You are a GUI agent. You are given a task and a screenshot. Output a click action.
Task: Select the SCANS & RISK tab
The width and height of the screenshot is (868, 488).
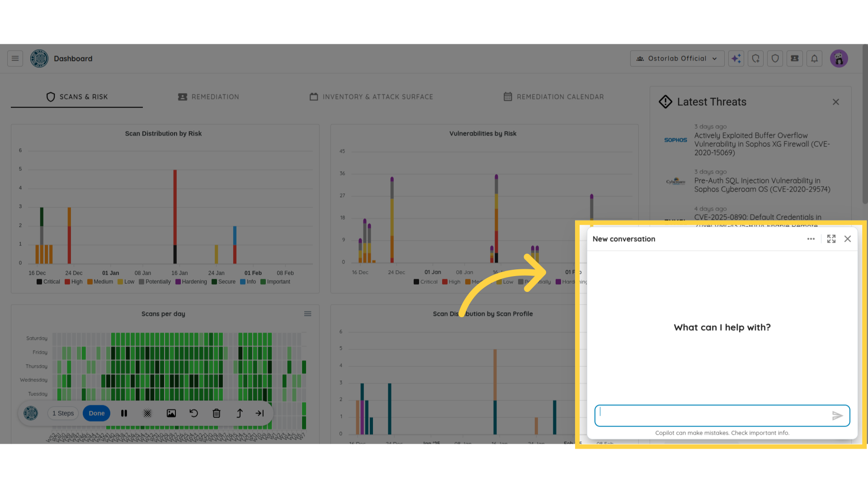(76, 97)
